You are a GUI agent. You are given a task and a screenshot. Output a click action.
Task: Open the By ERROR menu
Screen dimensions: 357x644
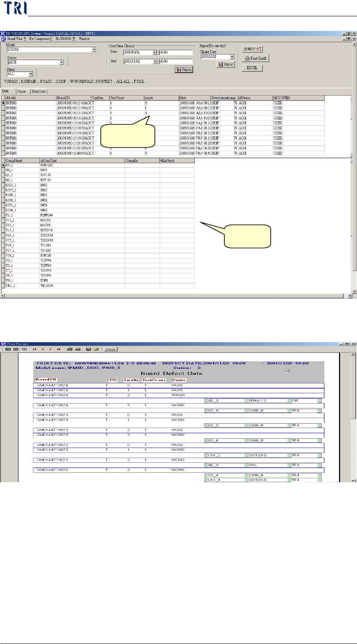click(x=65, y=38)
